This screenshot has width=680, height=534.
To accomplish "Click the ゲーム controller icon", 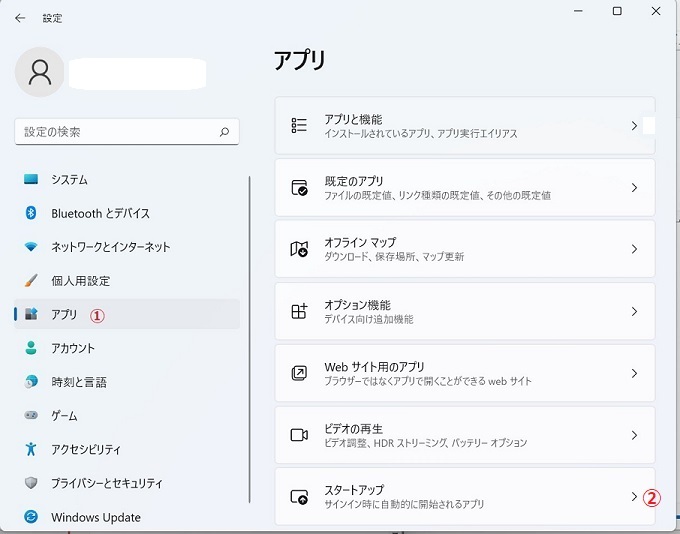I will coord(31,415).
